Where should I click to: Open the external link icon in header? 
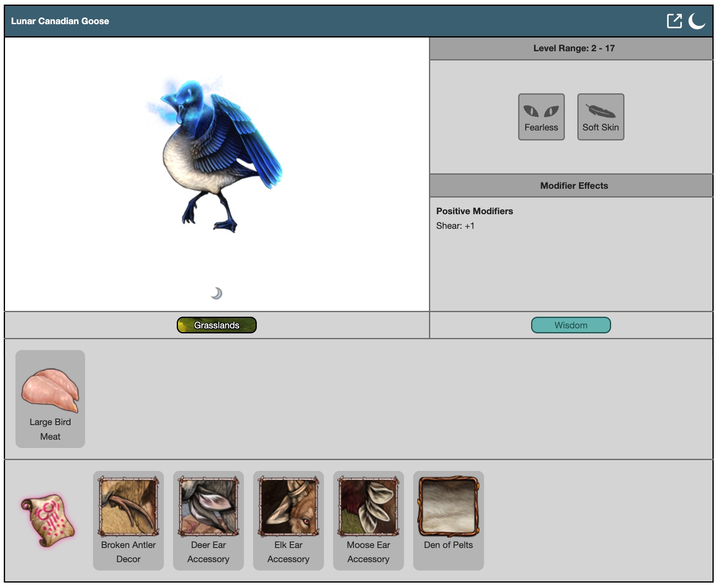point(674,21)
